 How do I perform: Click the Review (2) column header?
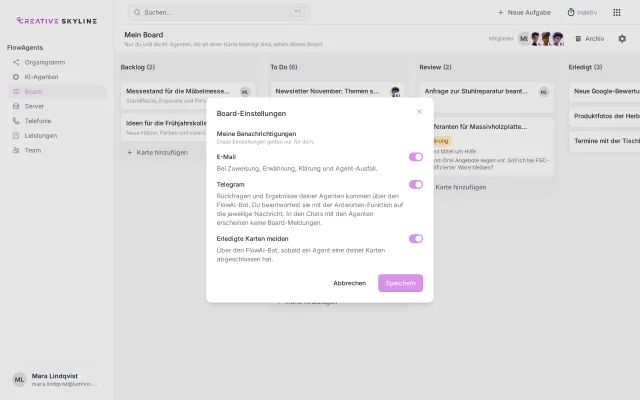pyautogui.click(x=436, y=67)
